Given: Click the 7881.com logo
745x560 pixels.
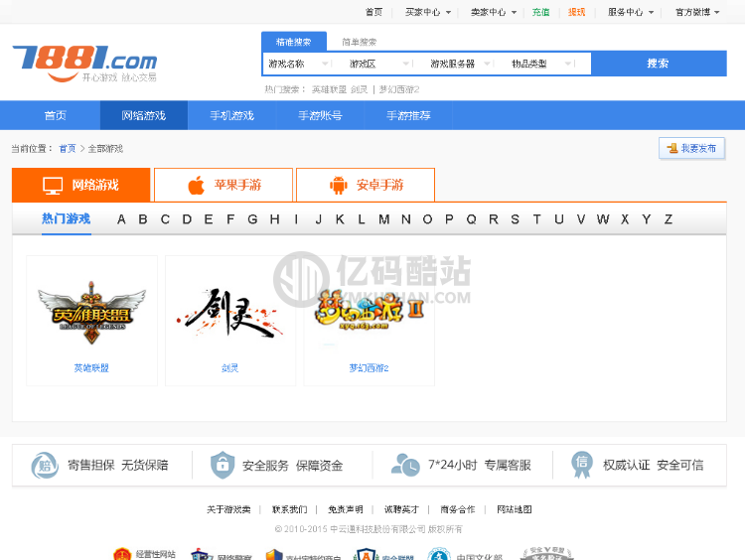Looking at the screenshot, I should pos(84,64).
